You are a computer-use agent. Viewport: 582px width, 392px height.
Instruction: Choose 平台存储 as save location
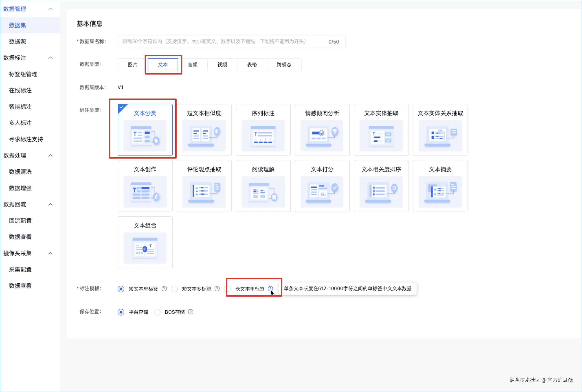coord(121,312)
